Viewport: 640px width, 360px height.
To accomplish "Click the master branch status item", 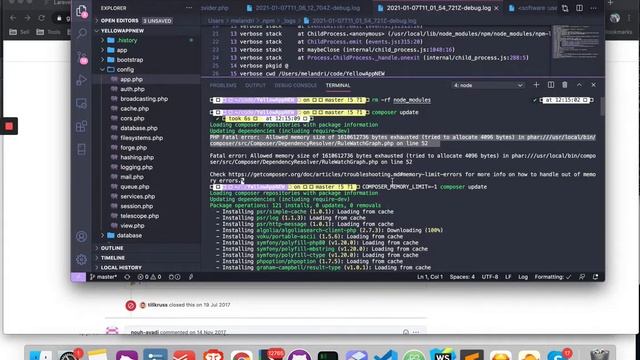I will (x=103, y=277).
